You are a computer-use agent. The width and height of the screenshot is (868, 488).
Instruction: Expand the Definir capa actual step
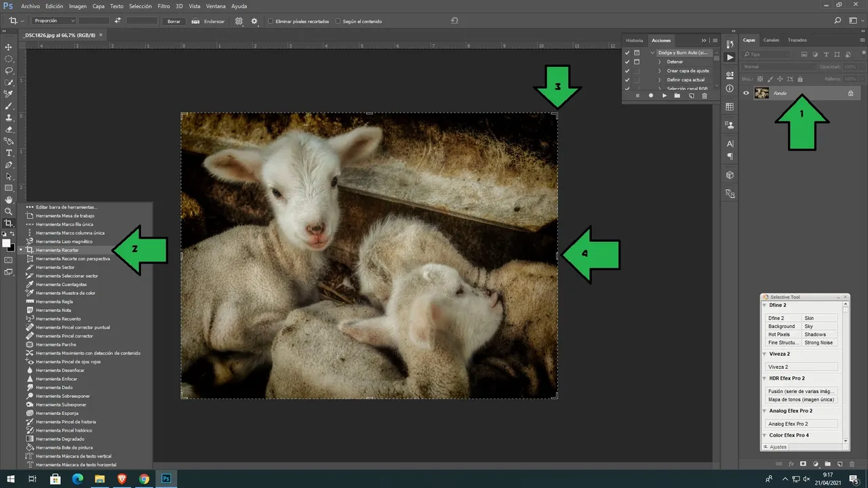pos(660,79)
